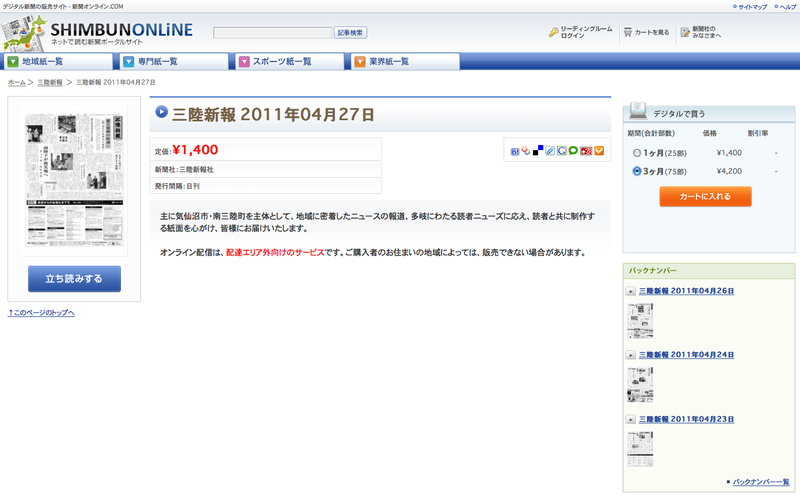Click the 立ち読みする preview button
800x497 pixels.
[74, 279]
